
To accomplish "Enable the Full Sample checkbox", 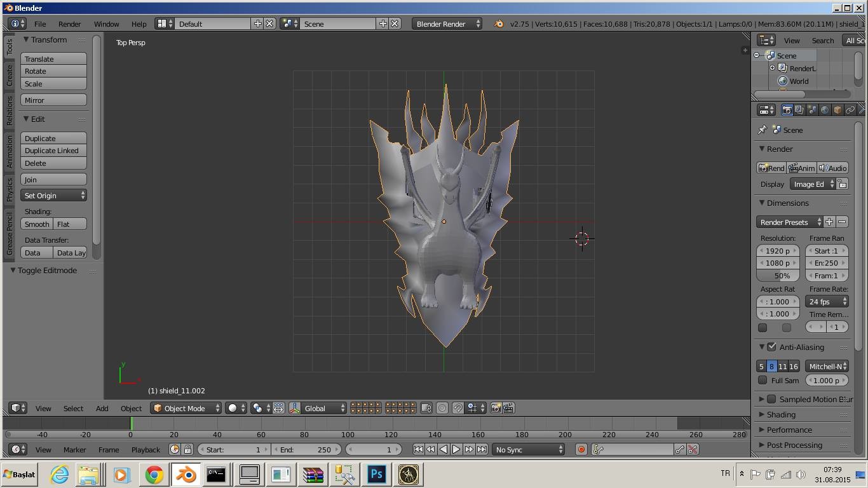I will (763, 380).
